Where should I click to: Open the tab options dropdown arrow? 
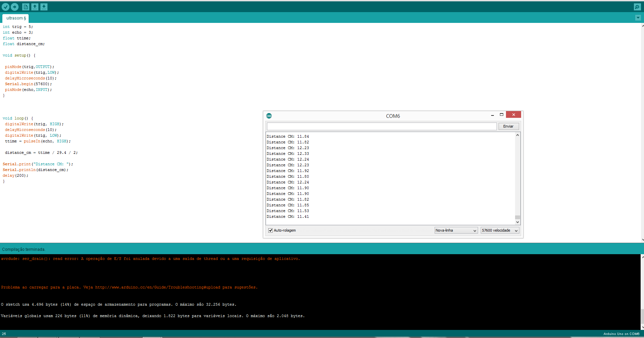(x=638, y=18)
